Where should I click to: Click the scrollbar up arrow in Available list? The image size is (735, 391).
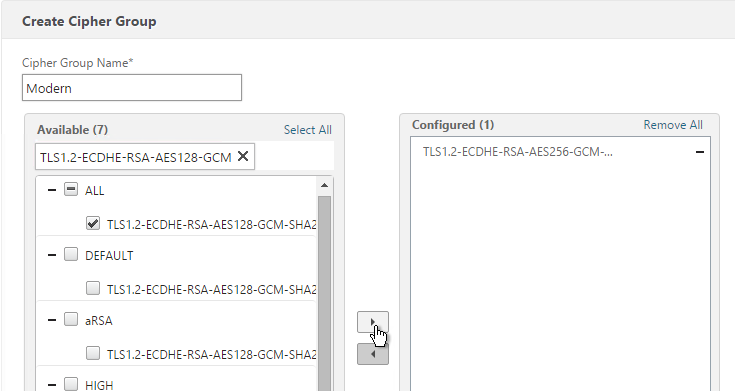pos(324,186)
